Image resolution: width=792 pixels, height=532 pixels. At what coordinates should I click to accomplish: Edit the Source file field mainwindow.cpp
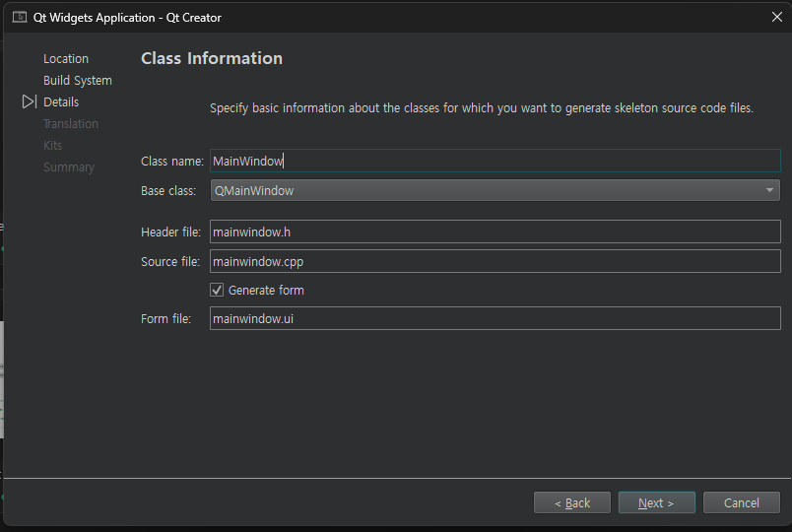(x=495, y=261)
